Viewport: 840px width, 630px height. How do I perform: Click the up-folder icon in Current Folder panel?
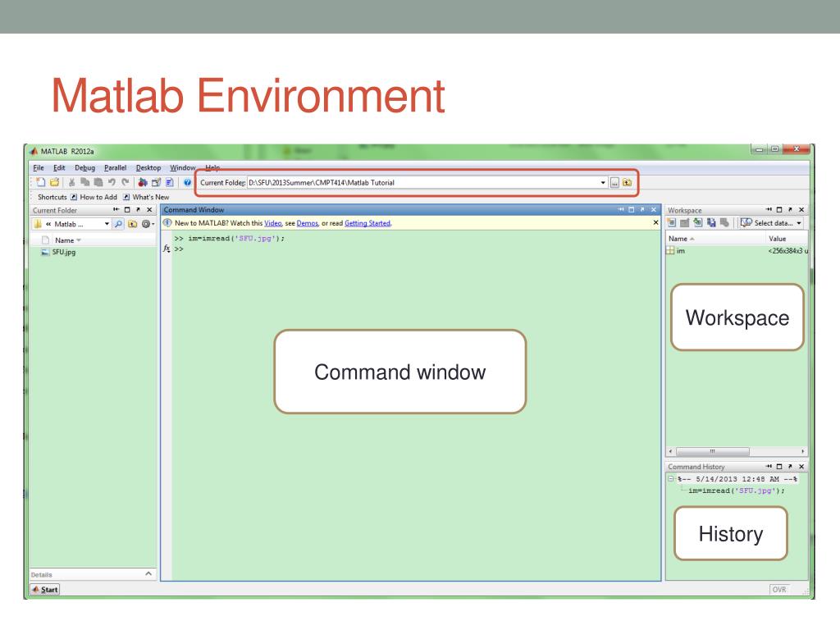click(132, 224)
